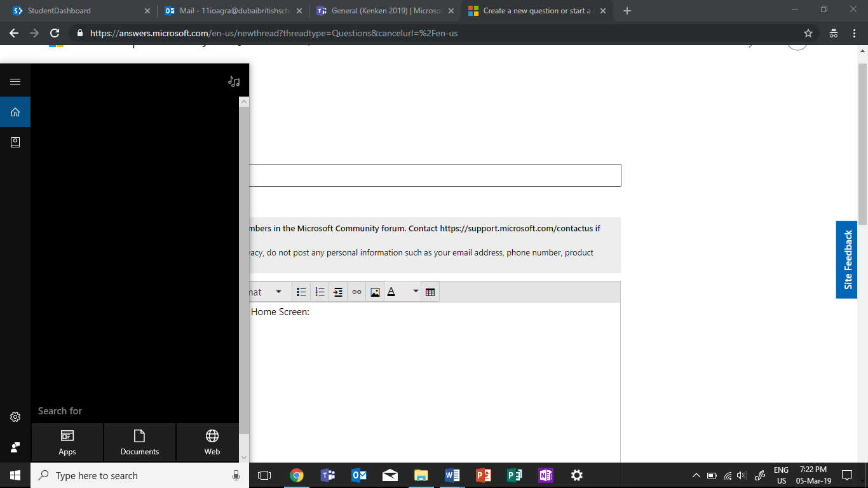The width and height of the screenshot is (868, 488).
Task: Open the Chrome three-dot menu
Action: click(854, 33)
